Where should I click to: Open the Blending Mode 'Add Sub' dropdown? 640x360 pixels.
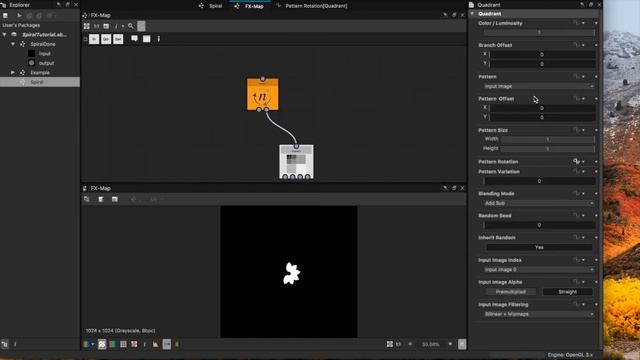(x=539, y=203)
